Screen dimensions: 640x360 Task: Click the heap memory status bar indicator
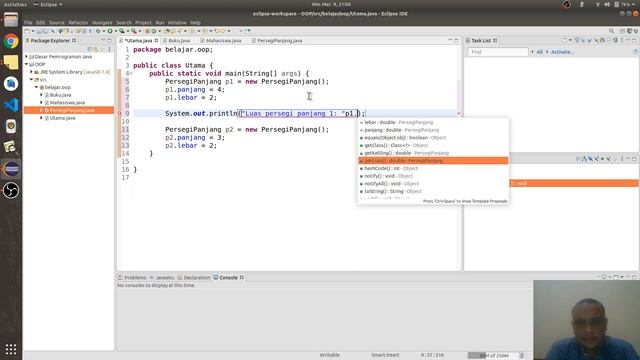[x=493, y=356]
